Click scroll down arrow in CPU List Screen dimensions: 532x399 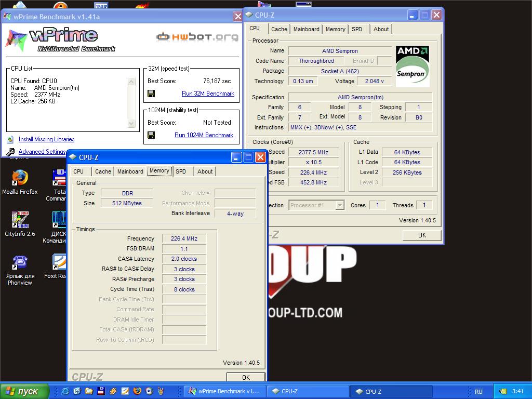pyautogui.click(x=131, y=124)
